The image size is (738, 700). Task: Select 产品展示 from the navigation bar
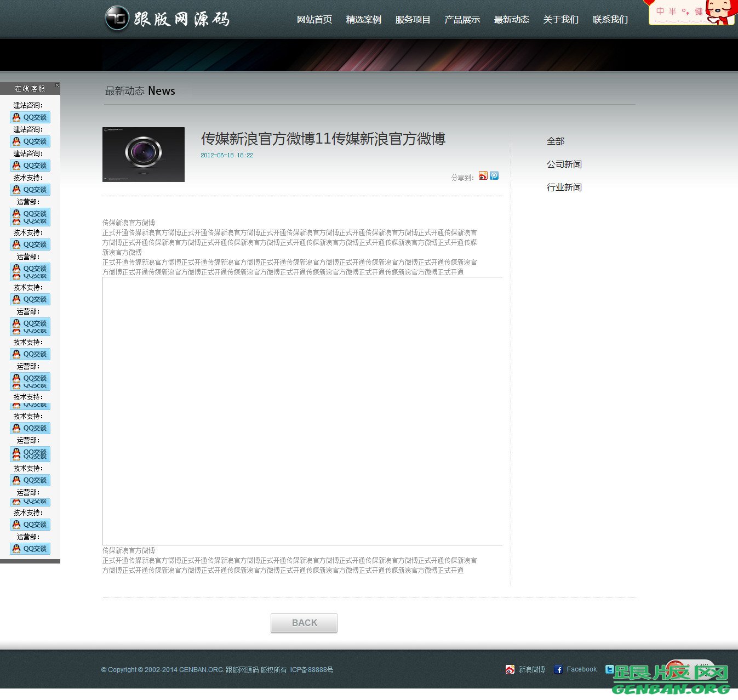click(x=462, y=20)
